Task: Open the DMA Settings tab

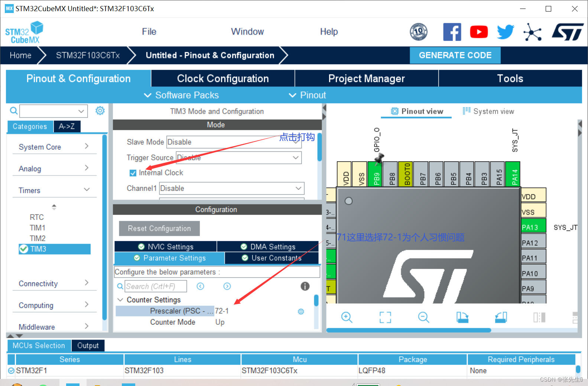Action: [x=268, y=247]
